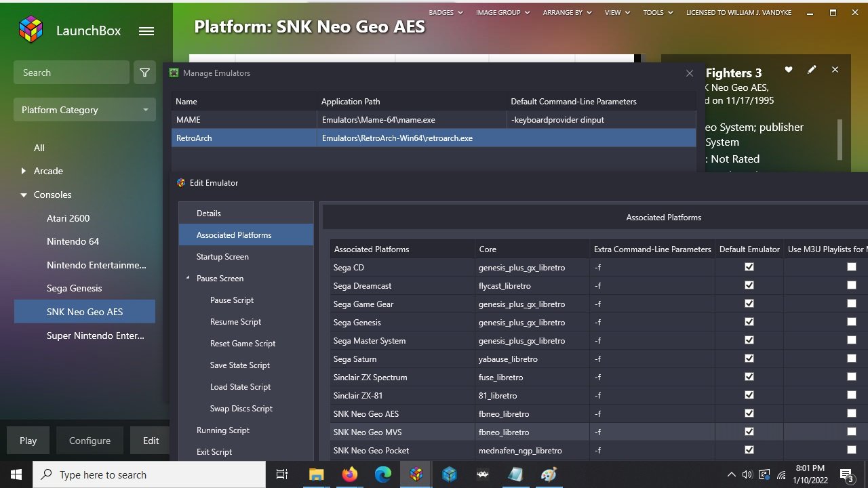Open the Windows Start menu
The image size is (868, 488).
pyautogui.click(x=16, y=475)
